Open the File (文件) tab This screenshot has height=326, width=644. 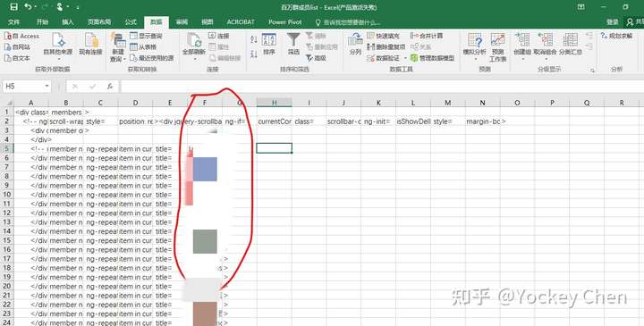click(13, 22)
